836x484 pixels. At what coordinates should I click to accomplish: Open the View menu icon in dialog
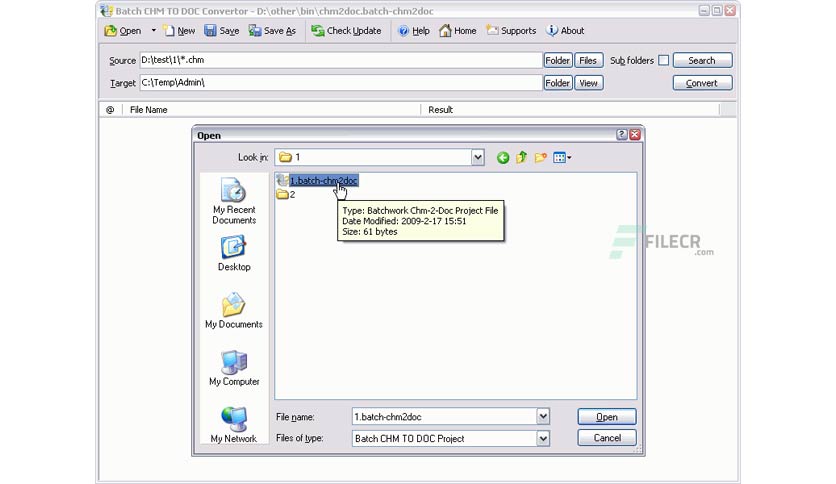click(562, 157)
